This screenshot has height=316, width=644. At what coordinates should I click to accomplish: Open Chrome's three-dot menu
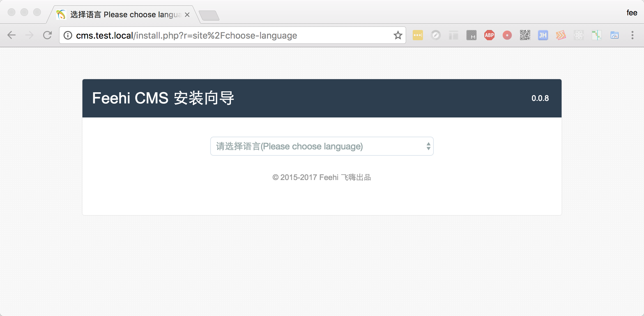[632, 35]
